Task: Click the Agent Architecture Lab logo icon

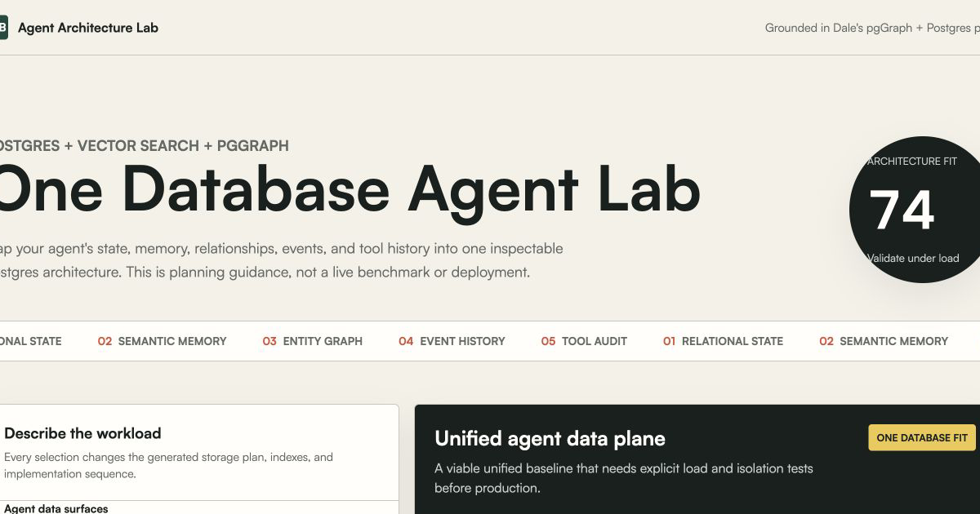Action: 3,28
